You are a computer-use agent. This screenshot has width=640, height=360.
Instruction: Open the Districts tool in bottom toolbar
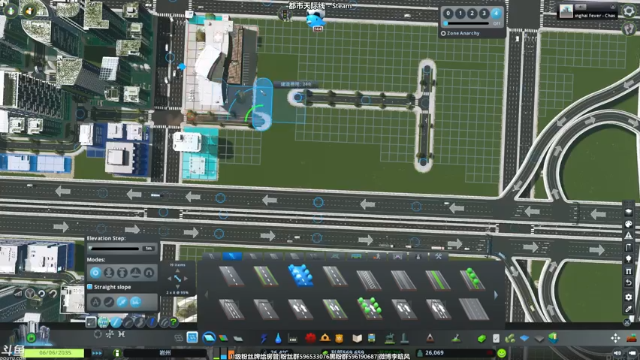coord(238,338)
